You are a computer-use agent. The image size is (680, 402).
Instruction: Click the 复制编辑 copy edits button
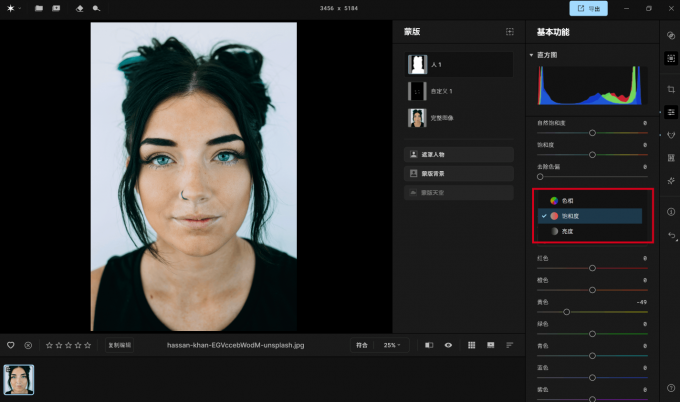119,345
